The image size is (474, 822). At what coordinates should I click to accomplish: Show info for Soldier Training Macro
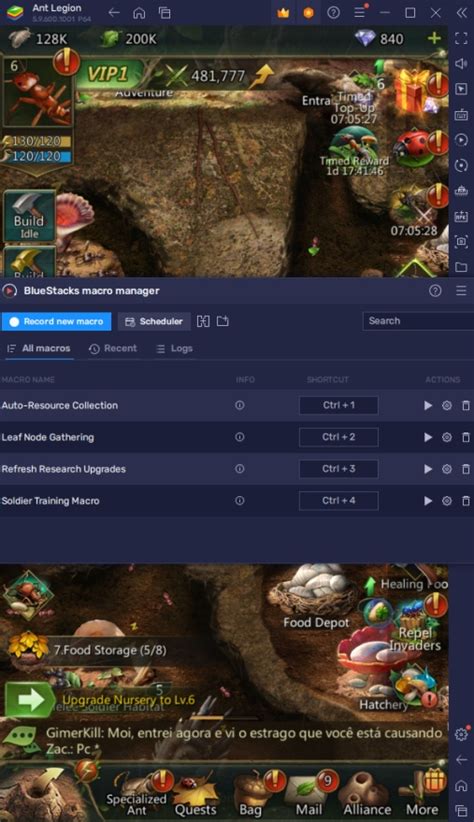(x=240, y=501)
